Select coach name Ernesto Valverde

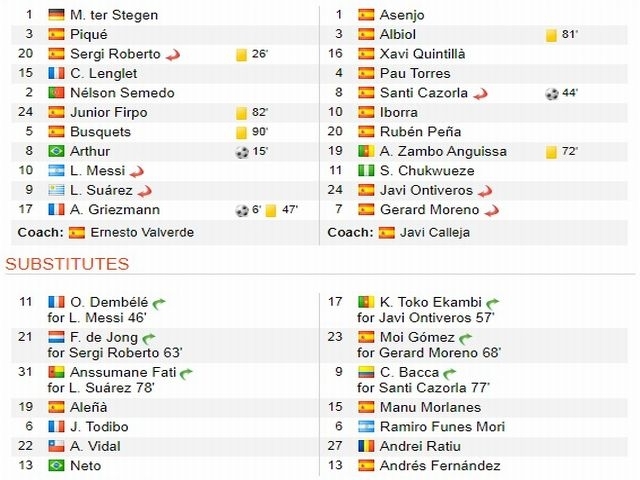[x=142, y=232]
